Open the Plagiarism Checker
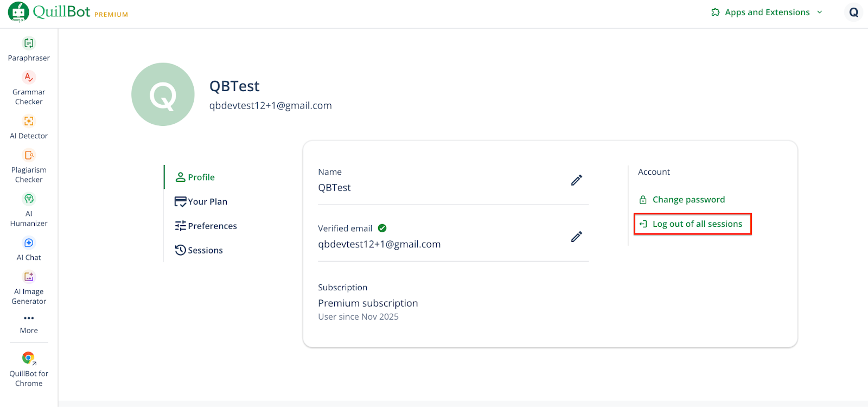This screenshot has height=407, width=868. click(x=29, y=166)
